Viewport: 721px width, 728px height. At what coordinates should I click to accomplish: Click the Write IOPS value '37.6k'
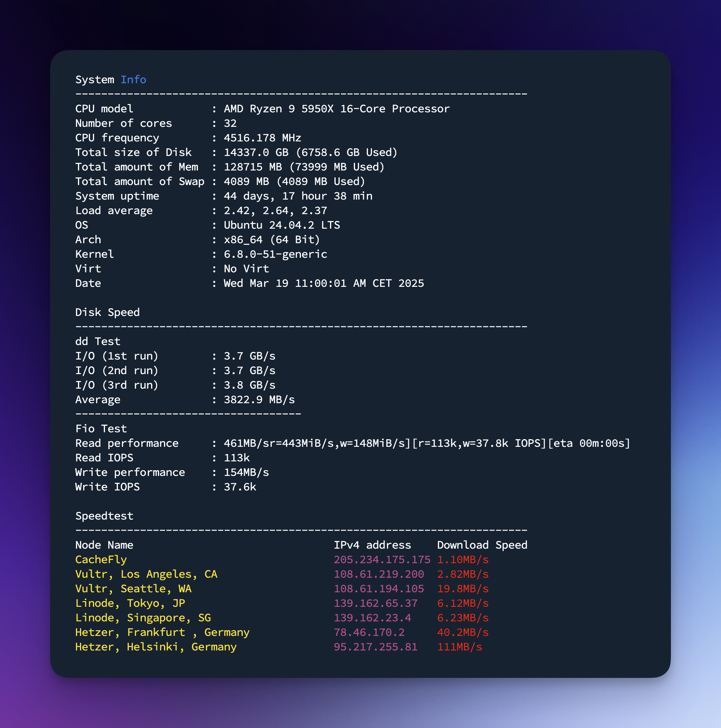pyautogui.click(x=240, y=487)
